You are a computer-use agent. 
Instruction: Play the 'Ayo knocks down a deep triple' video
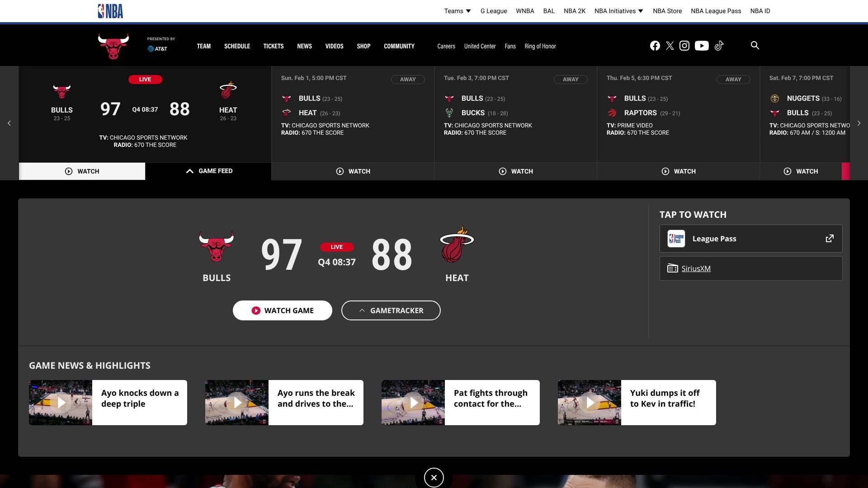[61, 403]
